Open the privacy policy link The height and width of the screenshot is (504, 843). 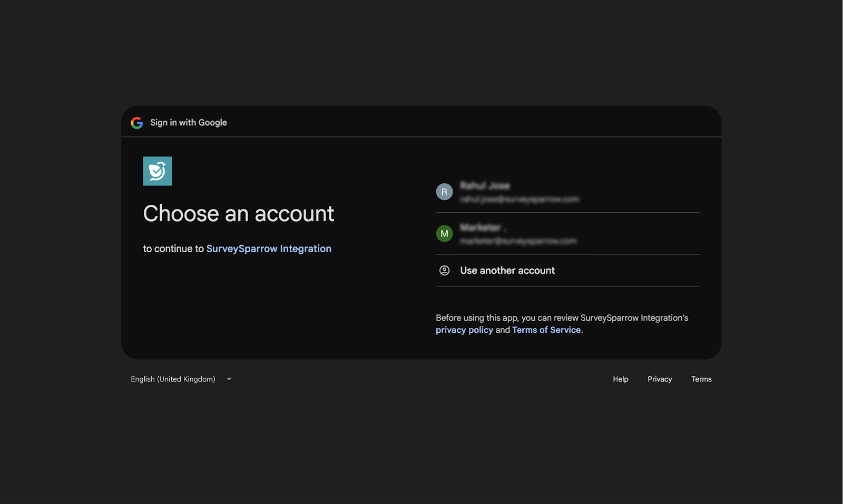click(x=464, y=330)
